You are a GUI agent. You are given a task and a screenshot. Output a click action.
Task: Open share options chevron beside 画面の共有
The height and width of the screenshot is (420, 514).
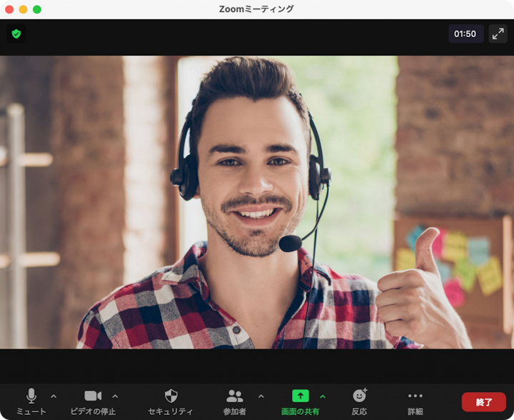pos(323,396)
